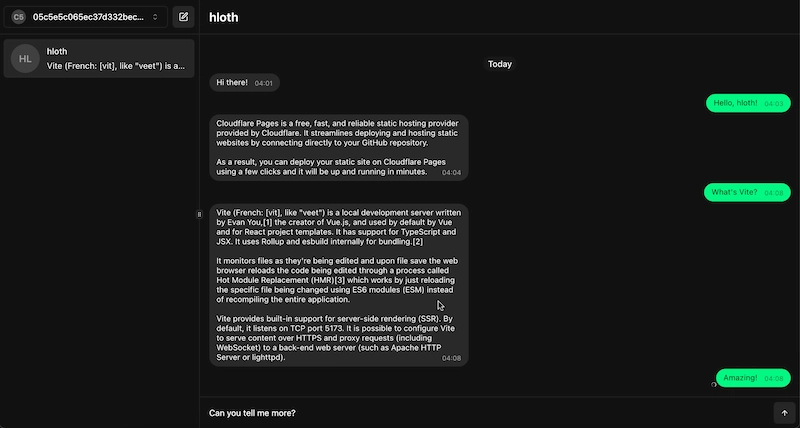
Task: Click the green "Amazing!" message bubble
Action: tap(753, 378)
